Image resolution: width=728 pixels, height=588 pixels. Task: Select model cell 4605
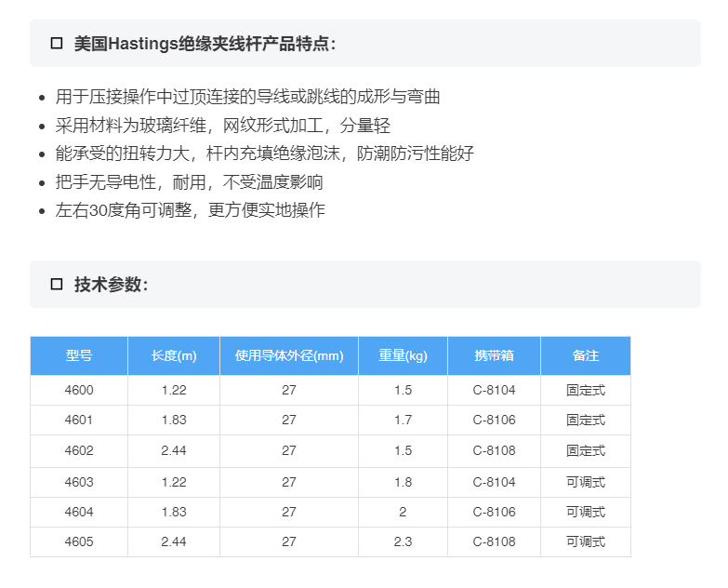[79, 541]
